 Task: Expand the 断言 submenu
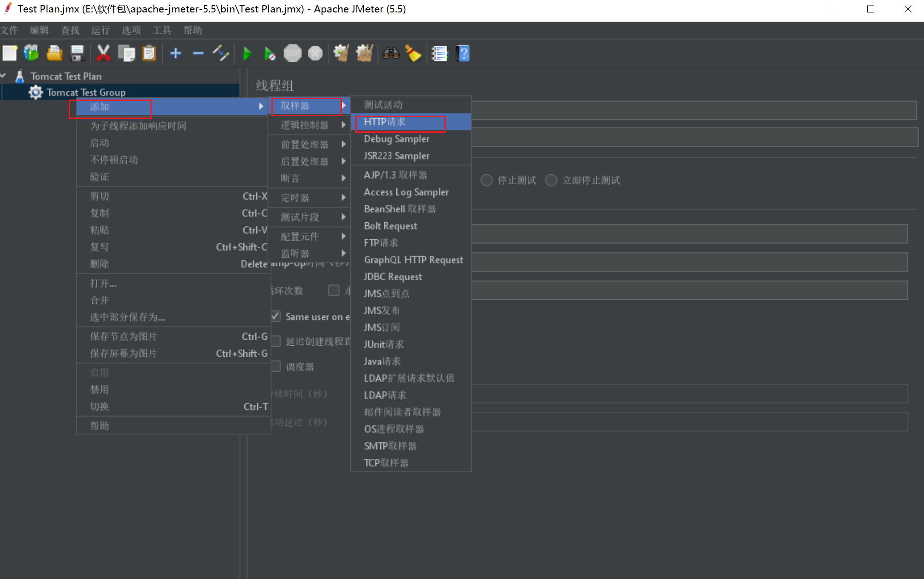coord(309,178)
